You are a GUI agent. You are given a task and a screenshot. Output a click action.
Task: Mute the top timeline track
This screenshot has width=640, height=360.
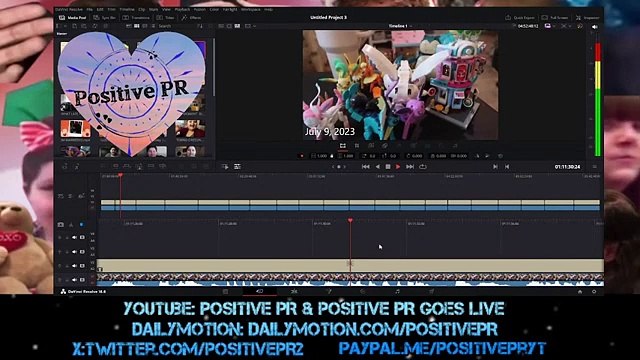pos(74,237)
